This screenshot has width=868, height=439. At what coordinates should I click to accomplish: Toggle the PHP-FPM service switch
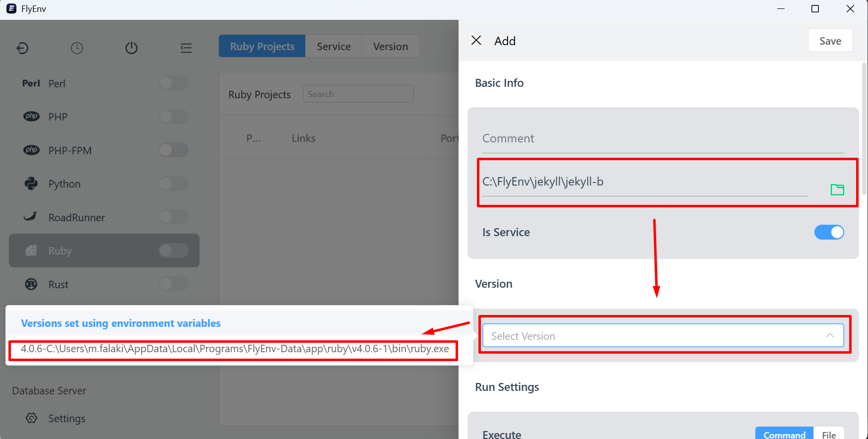click(174, 150)
